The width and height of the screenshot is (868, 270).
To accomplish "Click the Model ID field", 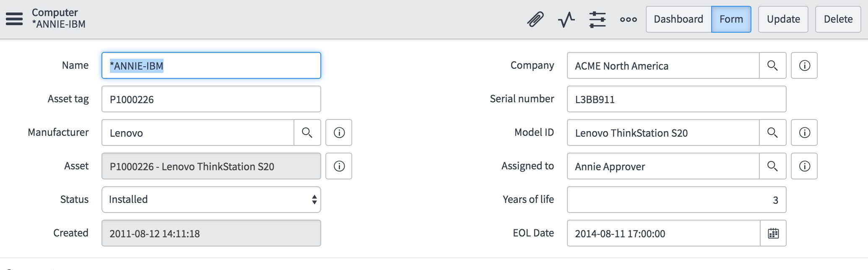I will (663, 132).
